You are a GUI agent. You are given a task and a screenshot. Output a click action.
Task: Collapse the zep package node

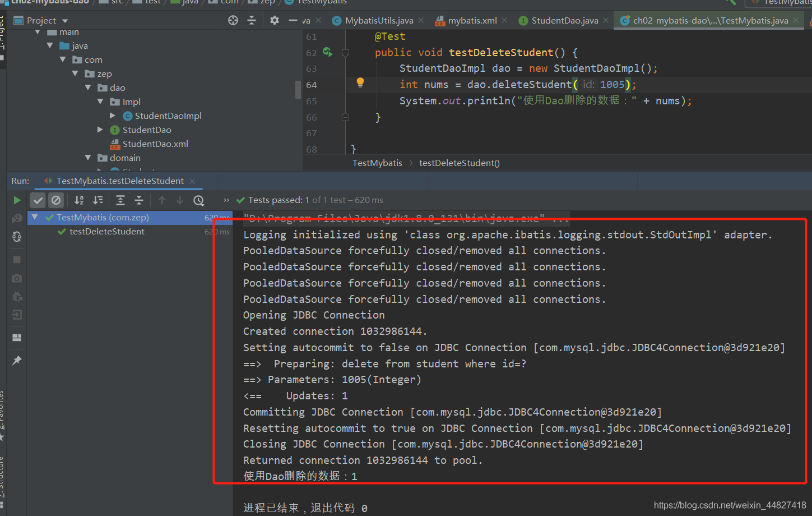(x=75, y=73)
